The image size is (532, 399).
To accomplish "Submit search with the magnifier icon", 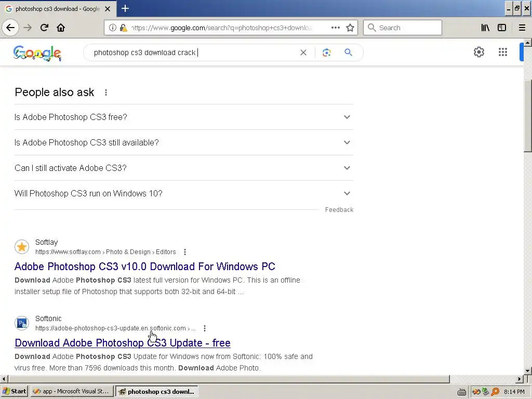I will coord(348,52).
